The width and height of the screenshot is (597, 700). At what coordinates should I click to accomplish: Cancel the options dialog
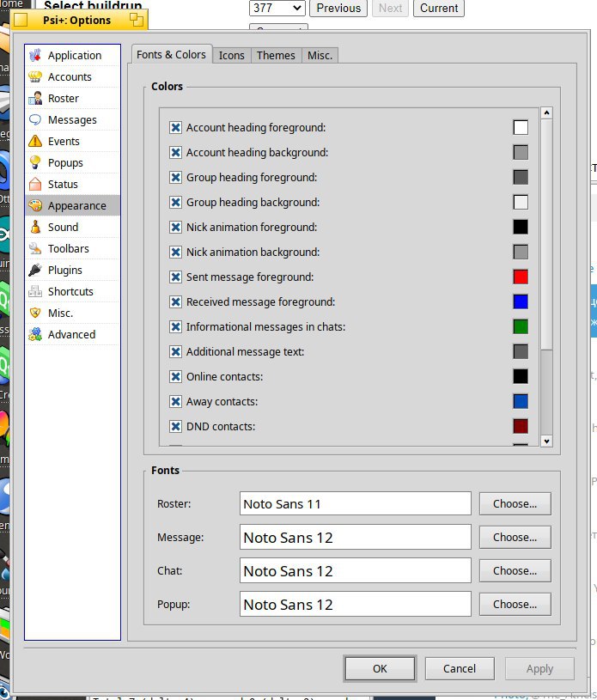pyautogui.click(x=460, y=668)
